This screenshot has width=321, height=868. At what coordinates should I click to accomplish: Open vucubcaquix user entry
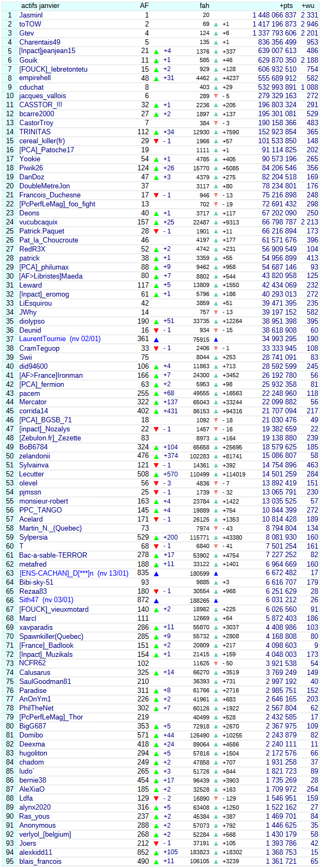click(38, 222)
